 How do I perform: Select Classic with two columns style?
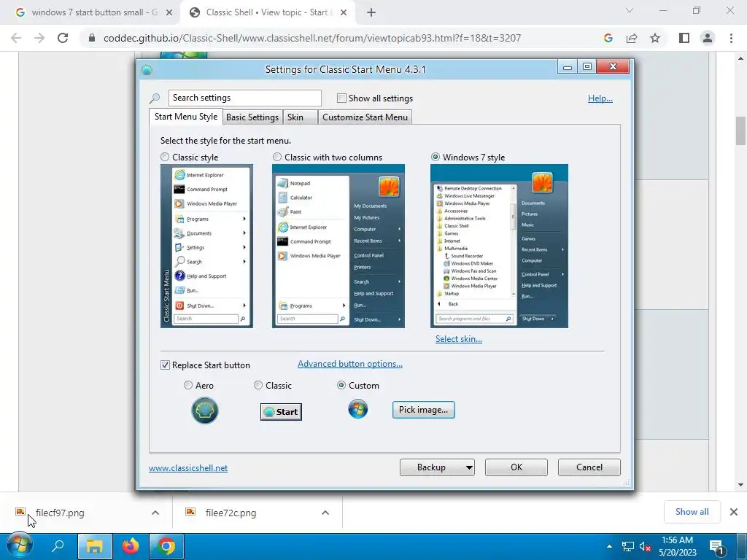coord(276,157)
